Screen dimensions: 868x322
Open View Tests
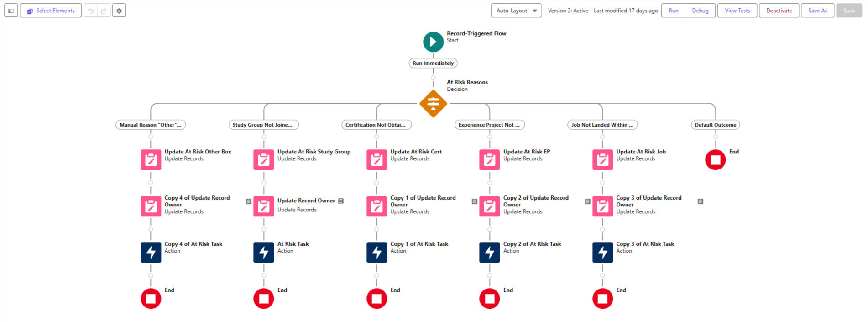coord(737,11)
